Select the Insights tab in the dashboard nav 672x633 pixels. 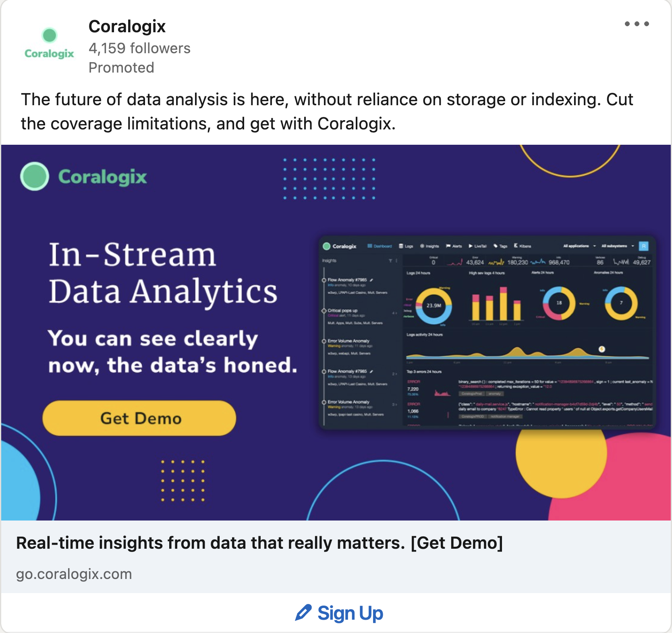[x=429, y=246]
